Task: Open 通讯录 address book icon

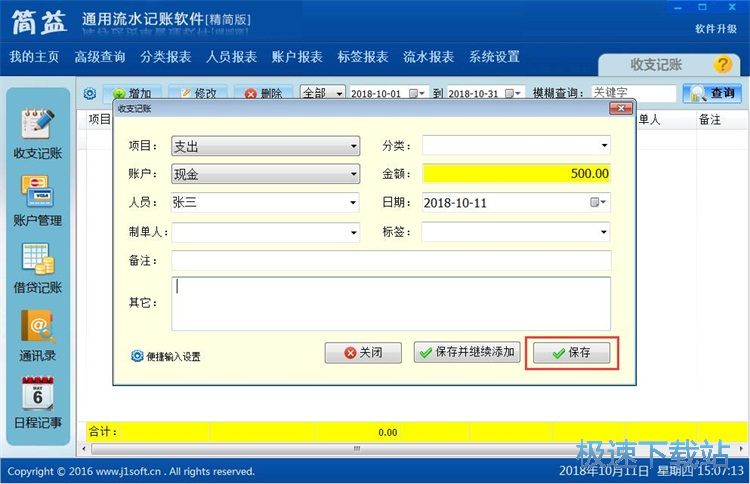Action: tap(37, 335)
